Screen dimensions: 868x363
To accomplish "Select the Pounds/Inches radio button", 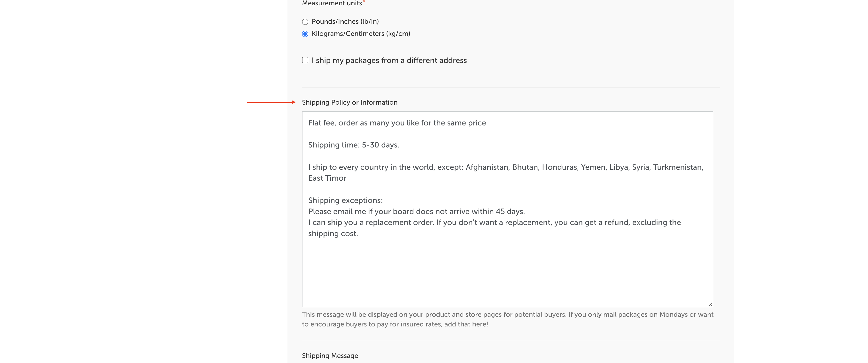I will click(305, 22).
